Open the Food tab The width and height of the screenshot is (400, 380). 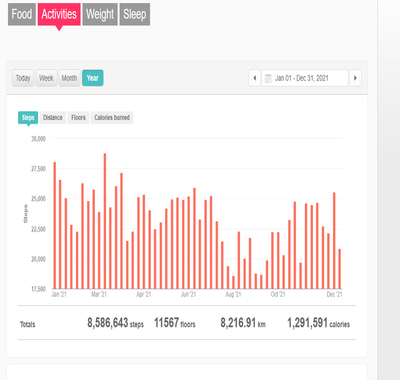coord(22,14)
